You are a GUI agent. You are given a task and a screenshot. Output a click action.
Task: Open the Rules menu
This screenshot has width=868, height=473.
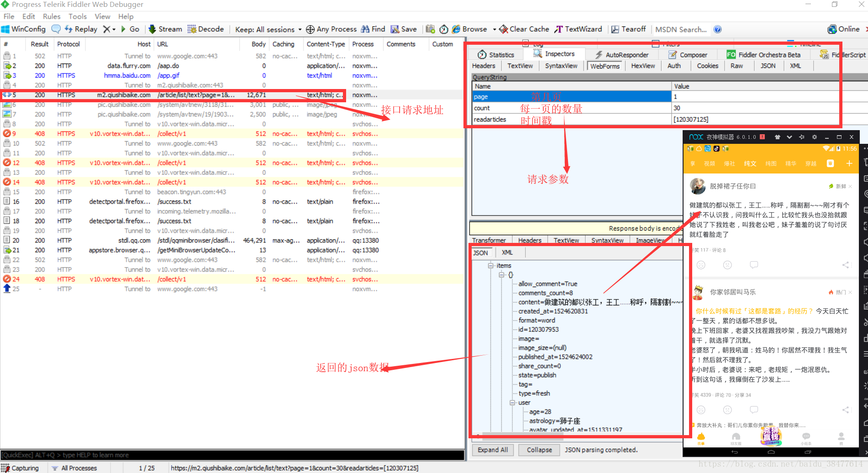coord(52,16)
